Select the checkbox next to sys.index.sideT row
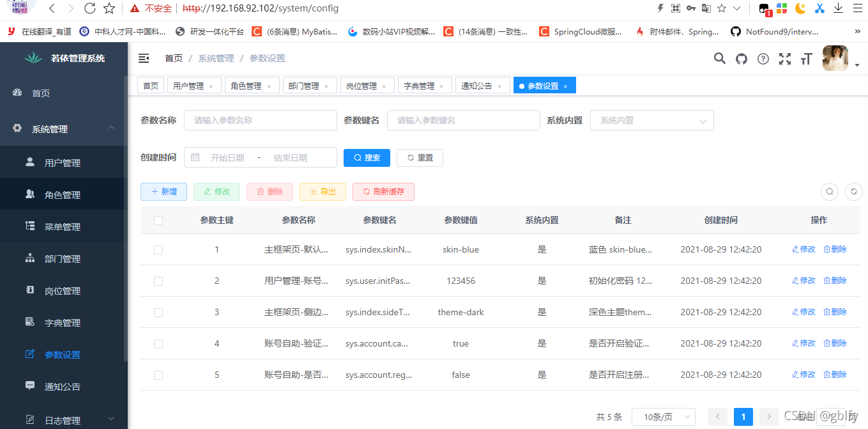 (x=158, y=312)
